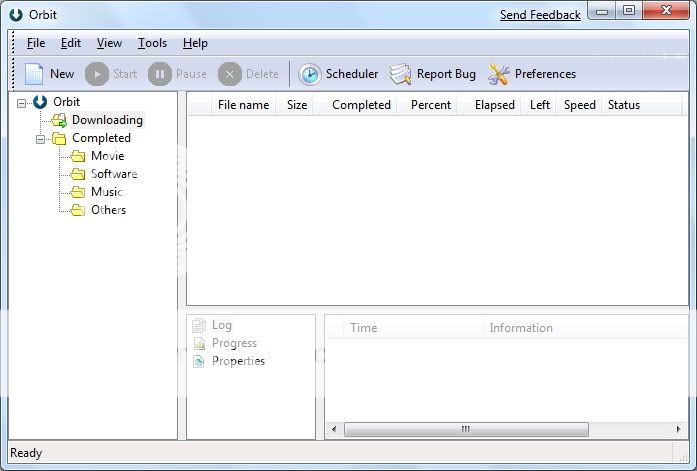This screenshot has width=697, height=471.
Task: Click the Scheduler toolbar label
Action: (x=352, y=74)
